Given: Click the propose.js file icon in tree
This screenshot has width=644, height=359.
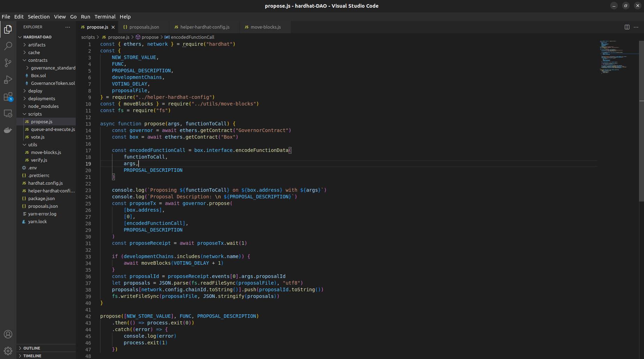Looking at the screenshot, I should [x=27, y=122].
